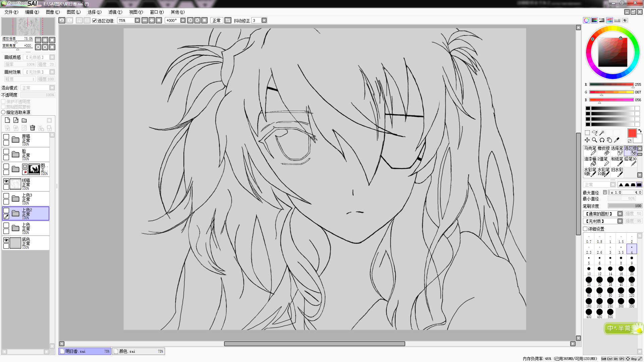This screenshot has height=362, width=644.
Task: Pick the lasso selection tool
Action: point(594,133)
